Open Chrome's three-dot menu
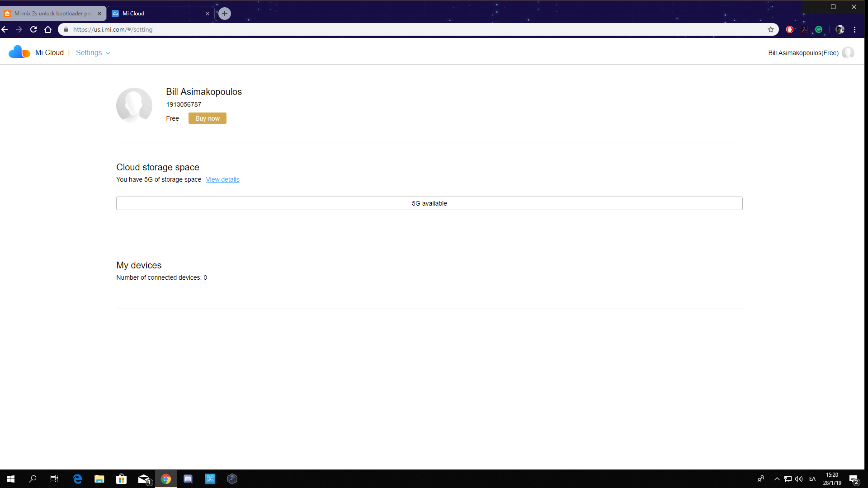 [854, 29]
